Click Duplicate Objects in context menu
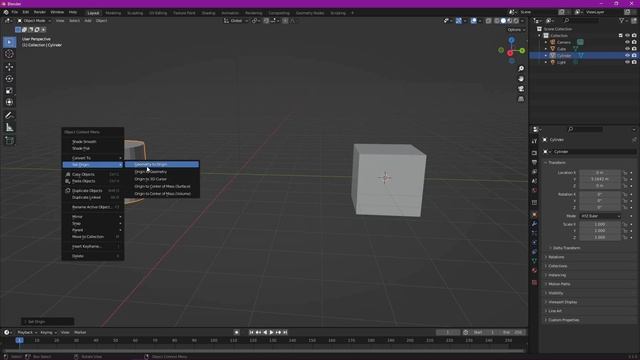The height and width of the screenshot is (360, 640). (93, 191)
